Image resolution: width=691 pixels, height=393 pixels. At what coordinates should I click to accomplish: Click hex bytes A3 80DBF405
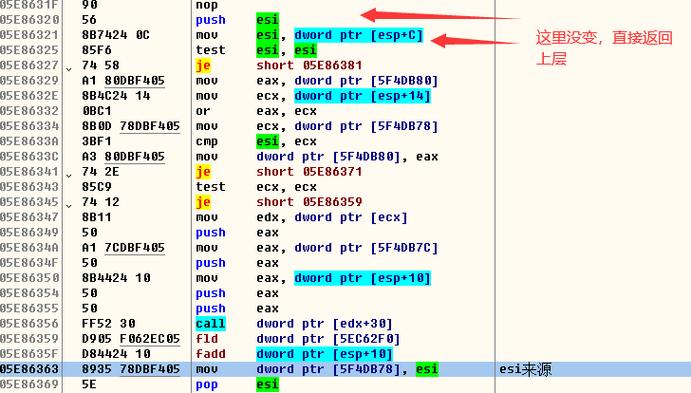point(123,157)
